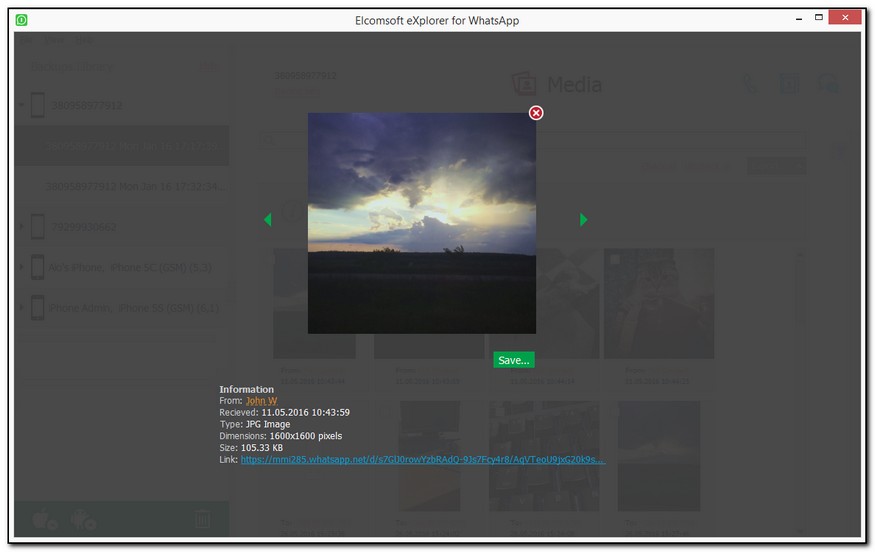
Task: Add Android backup using the Android icon
Action: coord(84,519)
